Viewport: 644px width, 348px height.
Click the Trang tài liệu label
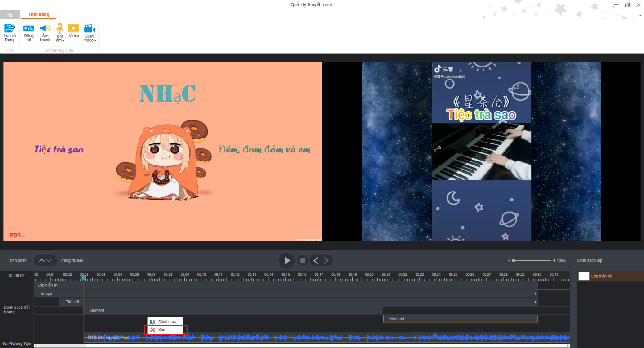point(72,260)
